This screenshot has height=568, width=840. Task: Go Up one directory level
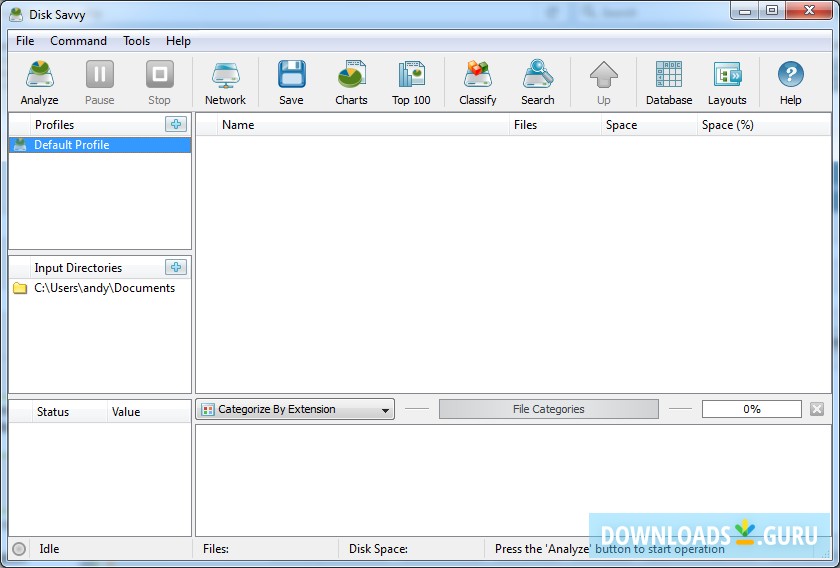(604, 83)
